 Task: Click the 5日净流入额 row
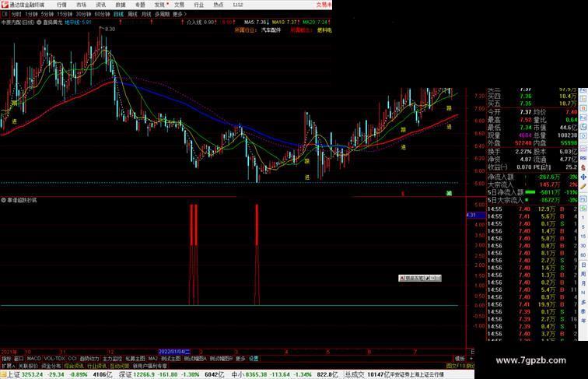[x=532, y=192]
